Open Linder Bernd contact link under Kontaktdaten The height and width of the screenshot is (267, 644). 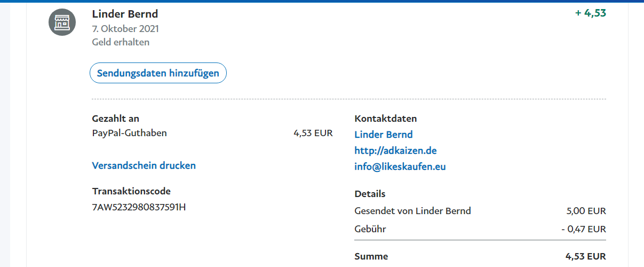point(384,135)
